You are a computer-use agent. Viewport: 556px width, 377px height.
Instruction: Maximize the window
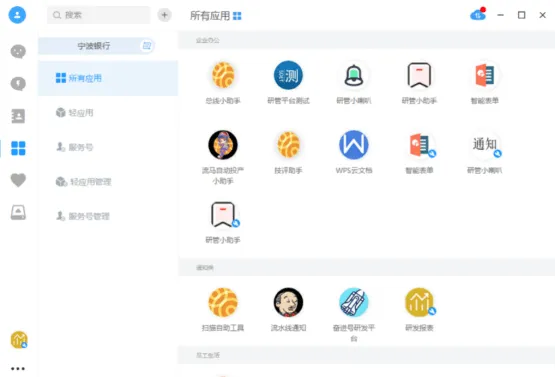[521, 15]
